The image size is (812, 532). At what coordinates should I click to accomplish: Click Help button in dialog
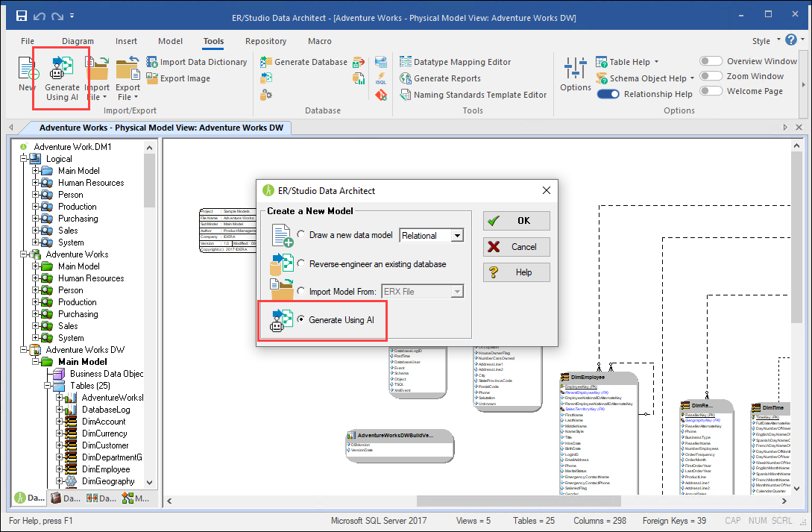[x=516, y=272]
